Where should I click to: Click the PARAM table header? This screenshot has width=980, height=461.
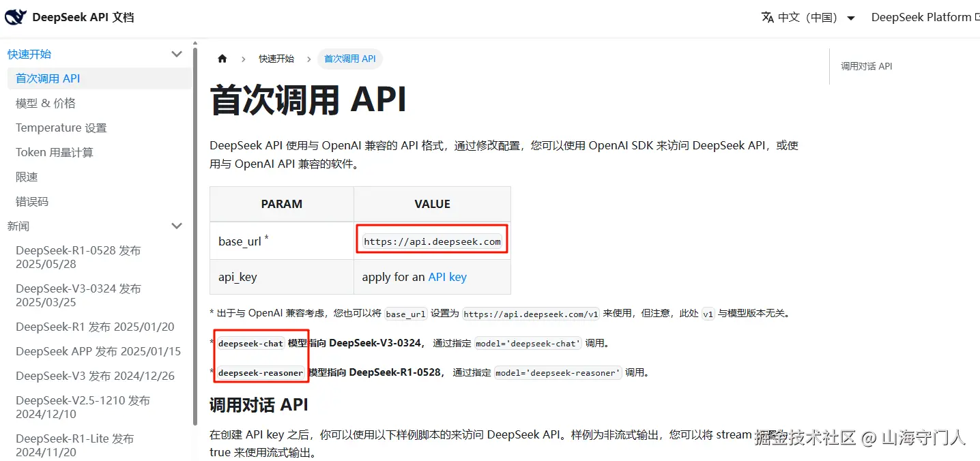pos(282,204)
